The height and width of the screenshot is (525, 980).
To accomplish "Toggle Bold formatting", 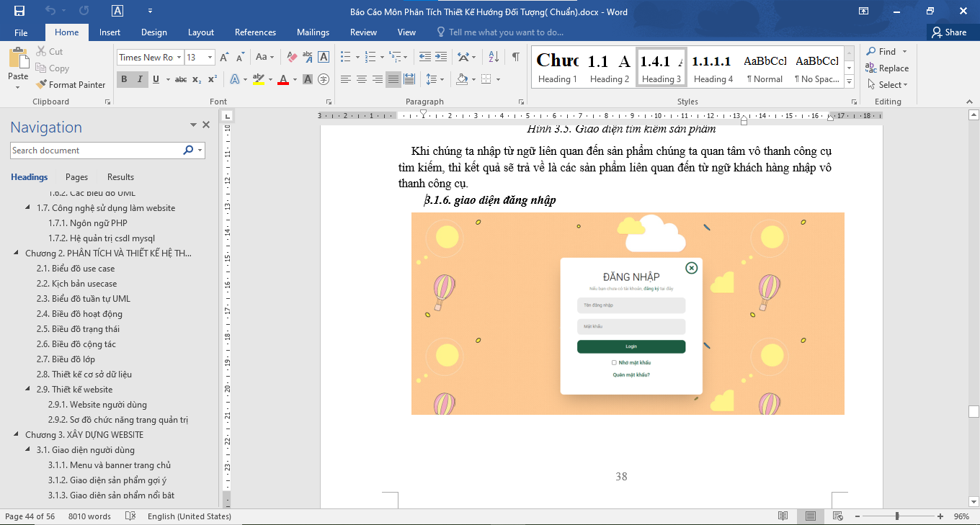I will click(124, 79).
